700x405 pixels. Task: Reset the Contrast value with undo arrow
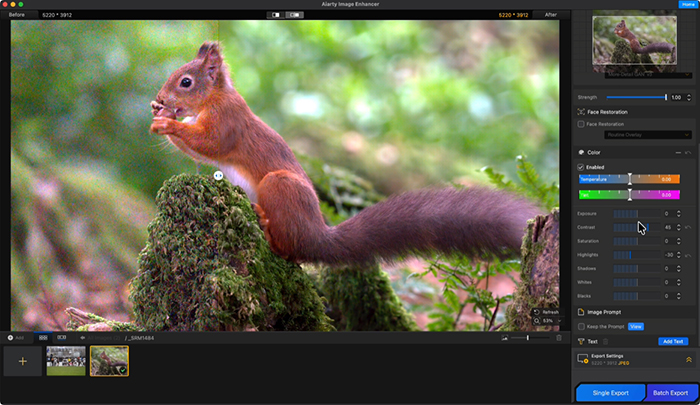[688, 227]
